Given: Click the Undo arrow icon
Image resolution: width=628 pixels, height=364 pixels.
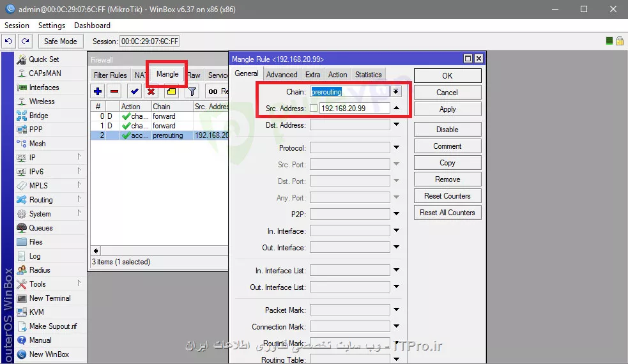Looking at the screenshot, I should pyautogui.click(x=8, y=42).
